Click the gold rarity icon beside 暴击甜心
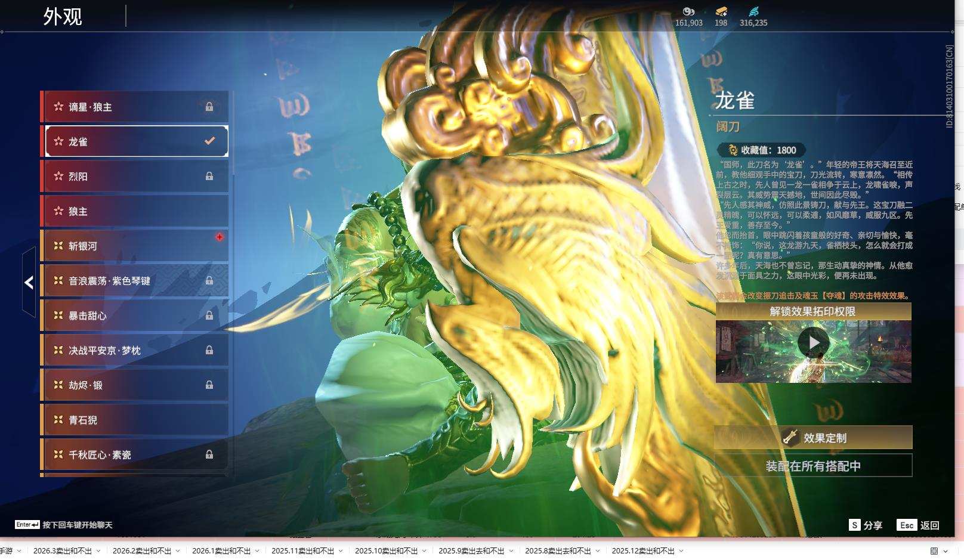Screen dimensions: 964x560 click(58, 315)
